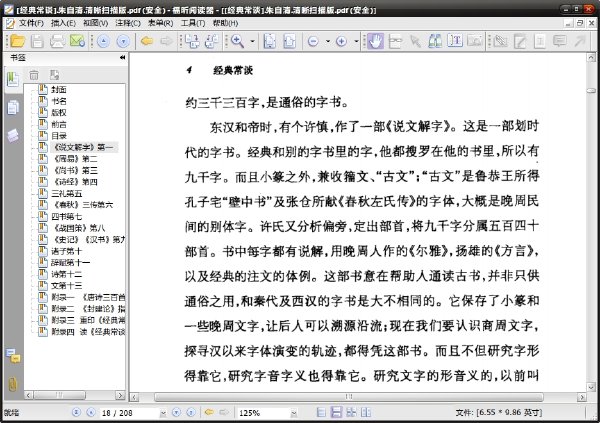Toggle facing pages layout in status bar

(366, 412)
